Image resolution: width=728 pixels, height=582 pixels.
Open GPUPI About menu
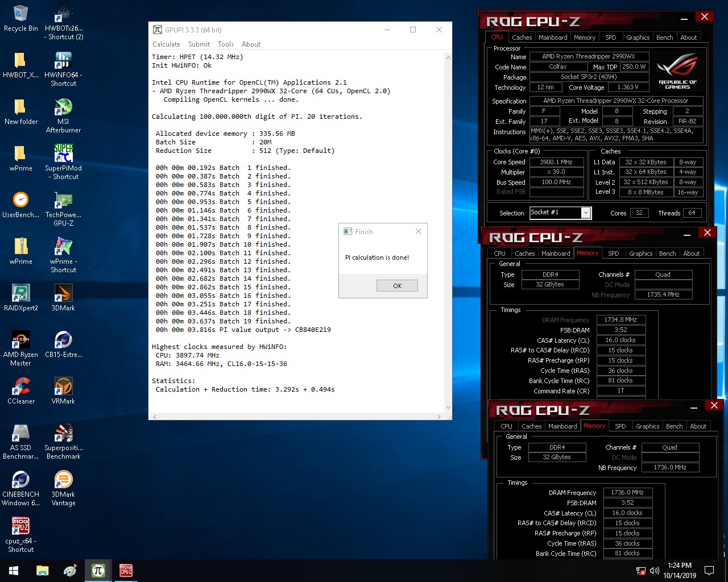click(x=251, y=44)
